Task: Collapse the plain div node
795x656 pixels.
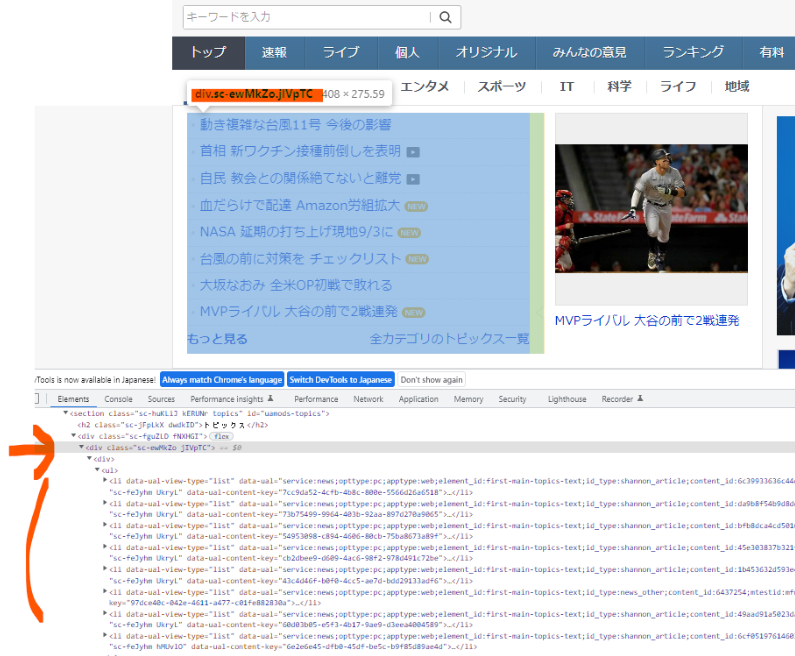Action: tap(90, 459)
